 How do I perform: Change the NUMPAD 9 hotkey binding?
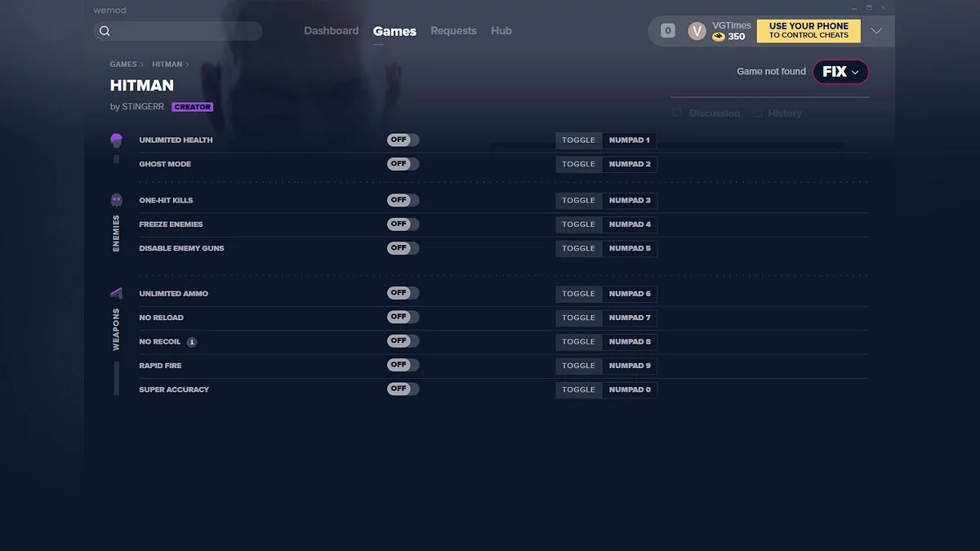[x=630, y=366]
